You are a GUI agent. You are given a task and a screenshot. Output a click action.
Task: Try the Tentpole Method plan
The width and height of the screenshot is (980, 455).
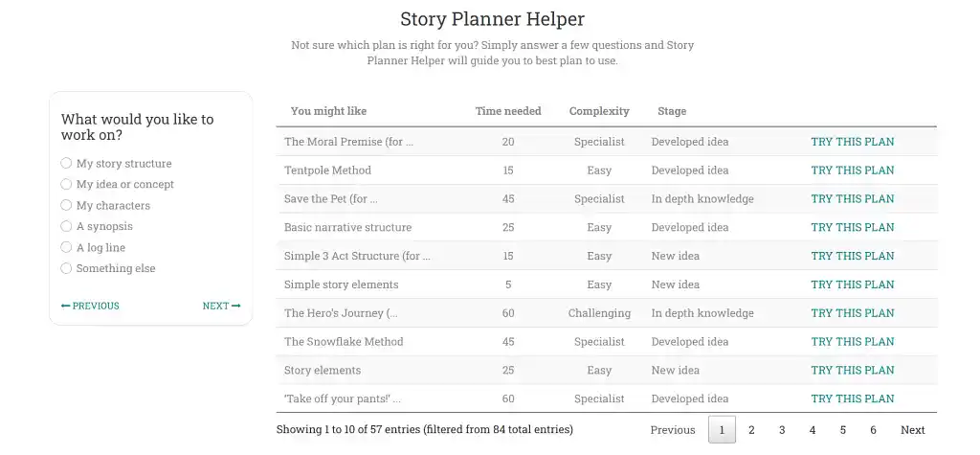tap(852, 171)
